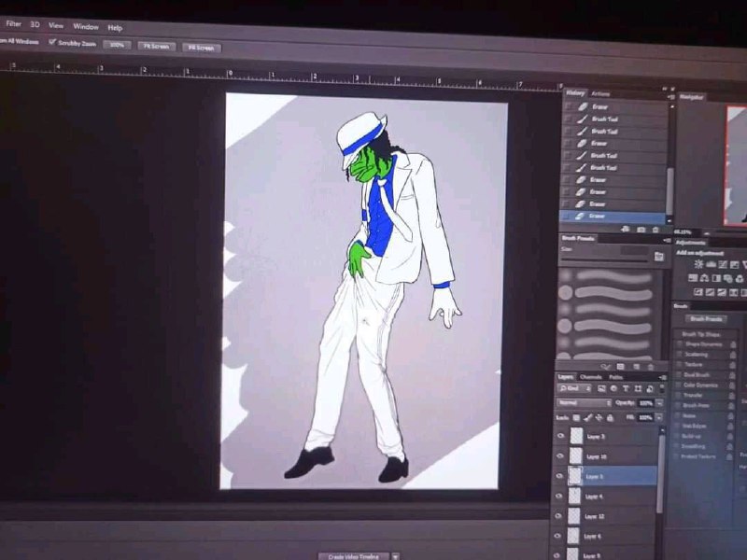Viewport: 747px width, 560px height.
Task: Enable the Shape Dynamics checkbox
Action: click(x=680, y=343)
